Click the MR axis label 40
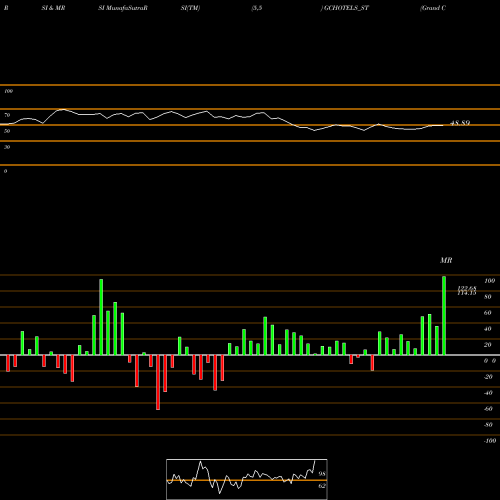Screen dimensions: 500x500 point(488,329)
